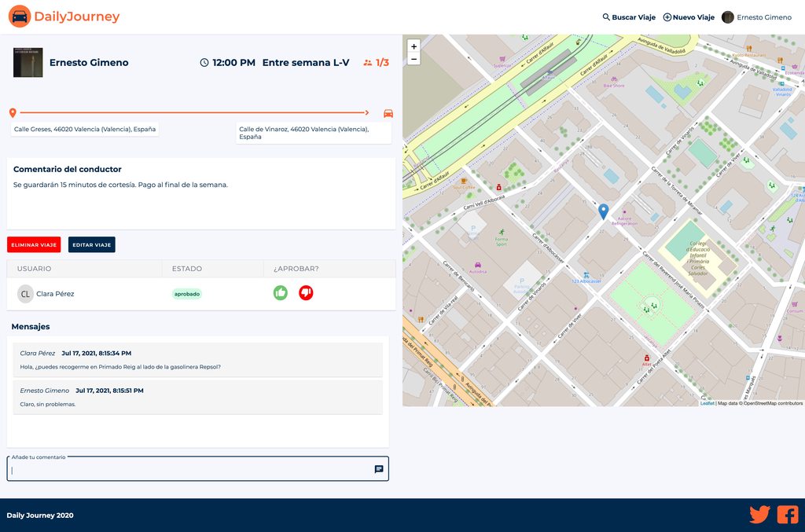Click Ernesto's reply Claro, sin problemas

point(48,404)
